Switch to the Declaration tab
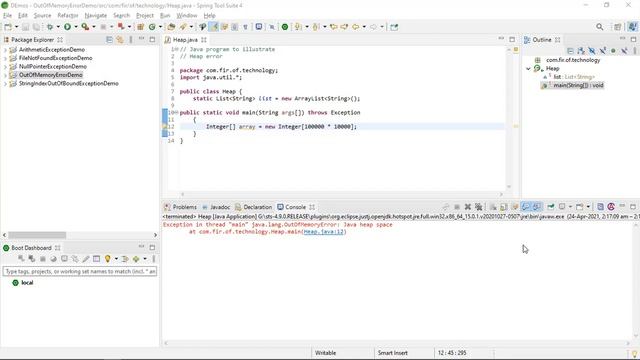 click(253, 207)
